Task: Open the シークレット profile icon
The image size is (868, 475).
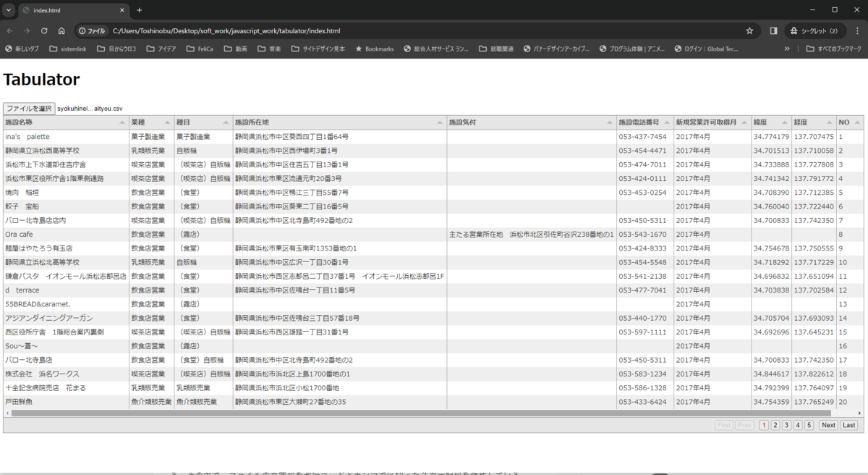Action: click(813, 30)
